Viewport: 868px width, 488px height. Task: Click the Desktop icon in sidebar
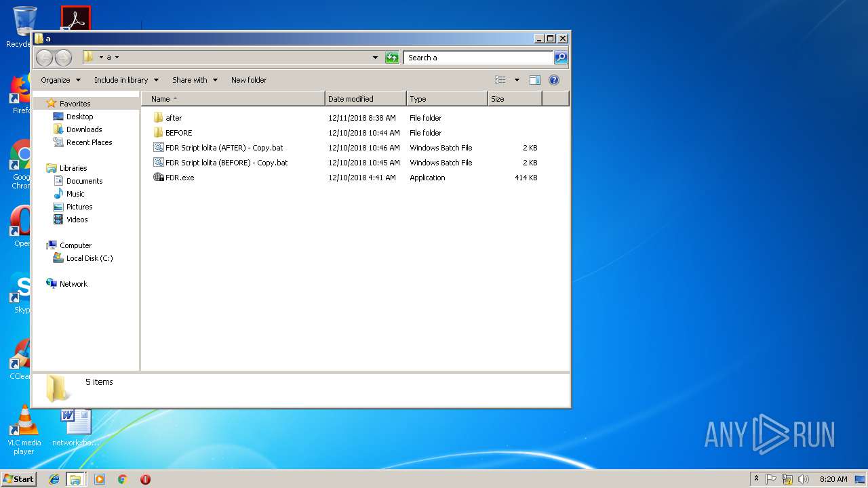pyautogui.click(x=58, y=117)
